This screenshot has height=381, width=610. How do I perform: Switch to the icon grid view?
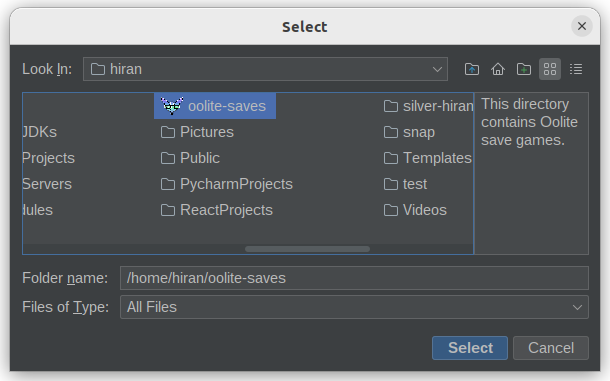[550, 69]
